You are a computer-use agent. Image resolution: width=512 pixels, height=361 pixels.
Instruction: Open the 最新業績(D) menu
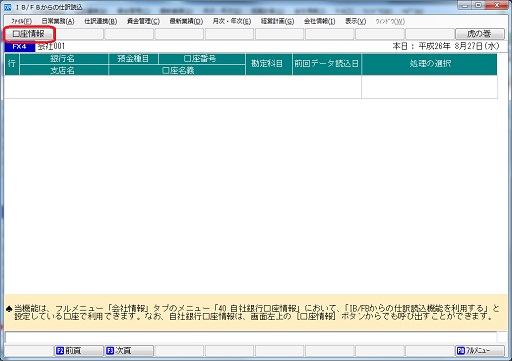(x=186, y=21)
